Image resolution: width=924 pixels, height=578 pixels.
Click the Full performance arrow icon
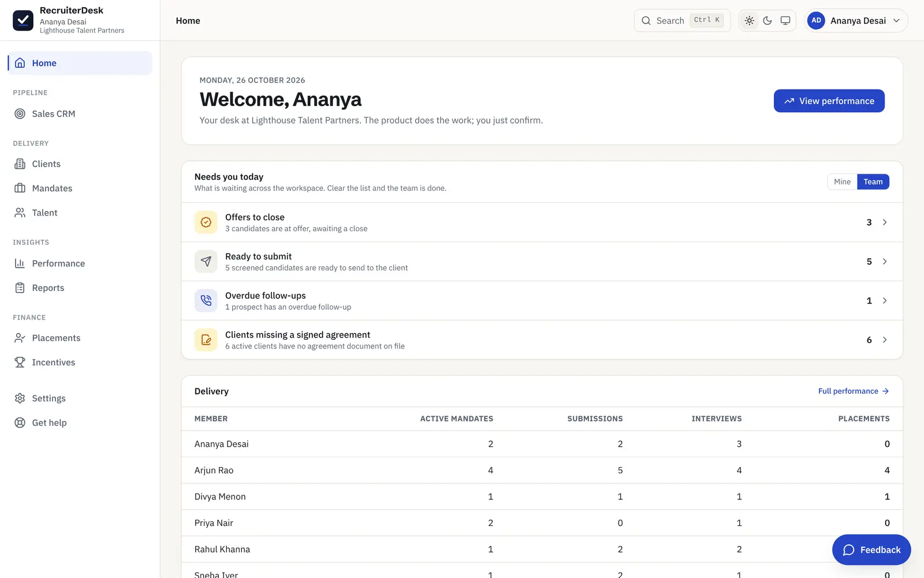pos(885,391)
